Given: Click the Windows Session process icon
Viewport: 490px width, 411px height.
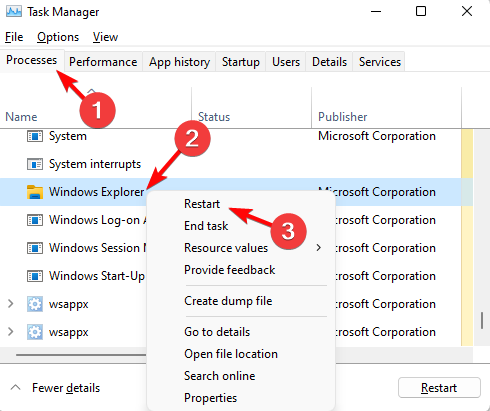Looking at the screenshot, I should click(x=35, y=248).
